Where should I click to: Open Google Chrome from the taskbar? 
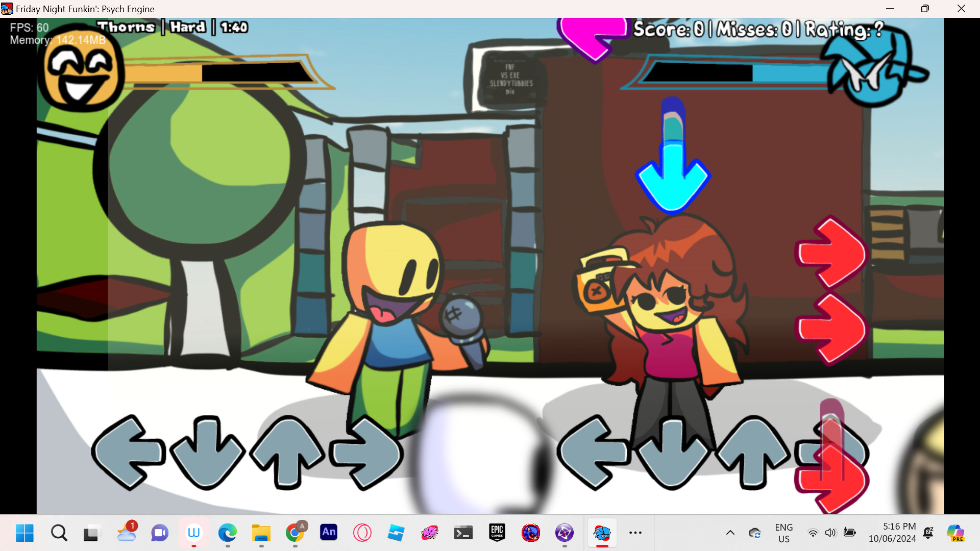[x=295, y=533]
